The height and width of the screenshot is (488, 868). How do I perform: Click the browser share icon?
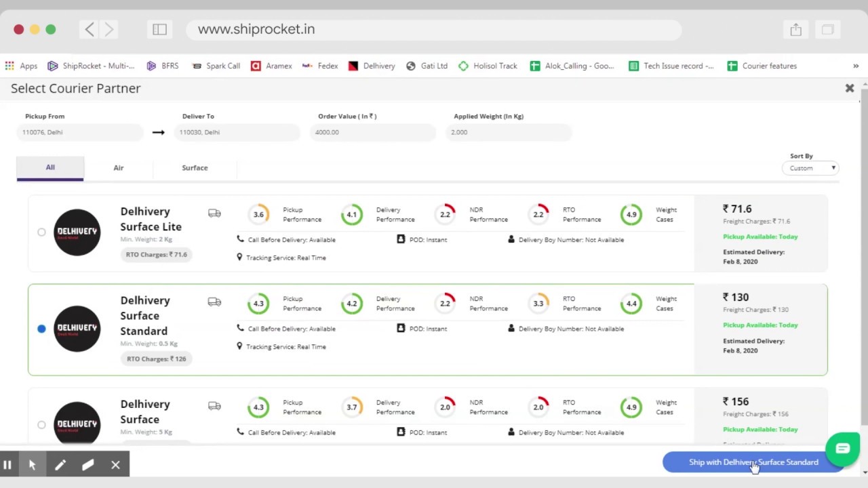(795, 29)
